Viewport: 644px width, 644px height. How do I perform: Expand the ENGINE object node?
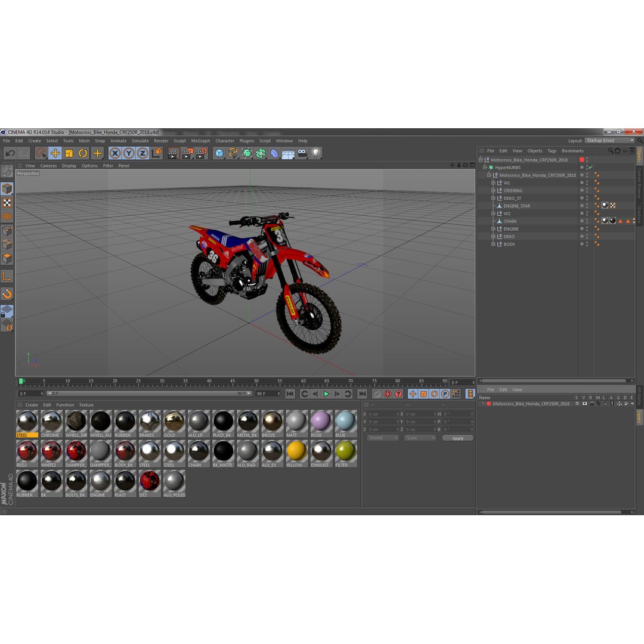point(493,229)
